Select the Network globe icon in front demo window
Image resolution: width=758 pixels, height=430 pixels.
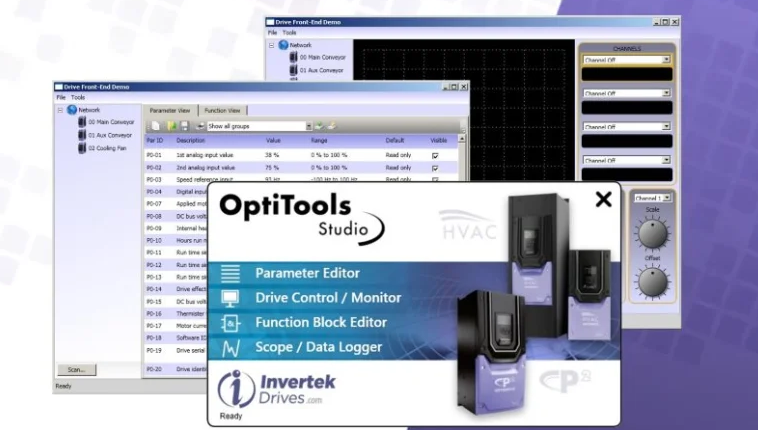[x=72, y=110]
